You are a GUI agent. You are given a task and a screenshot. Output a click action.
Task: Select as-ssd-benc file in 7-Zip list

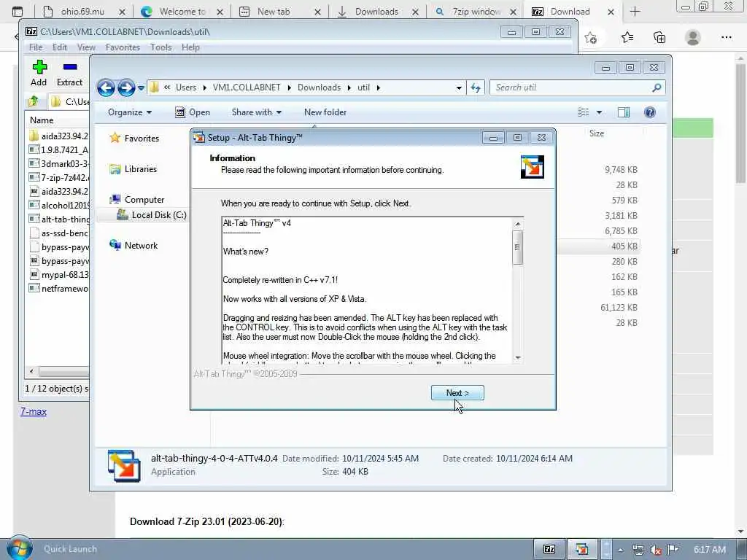click(x=58, y=233)
